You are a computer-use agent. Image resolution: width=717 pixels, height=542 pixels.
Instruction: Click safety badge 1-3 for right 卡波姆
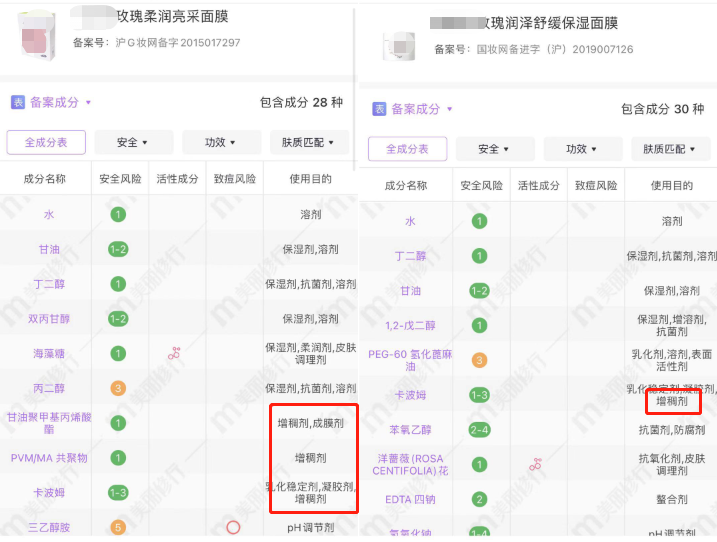click(479, 395)
